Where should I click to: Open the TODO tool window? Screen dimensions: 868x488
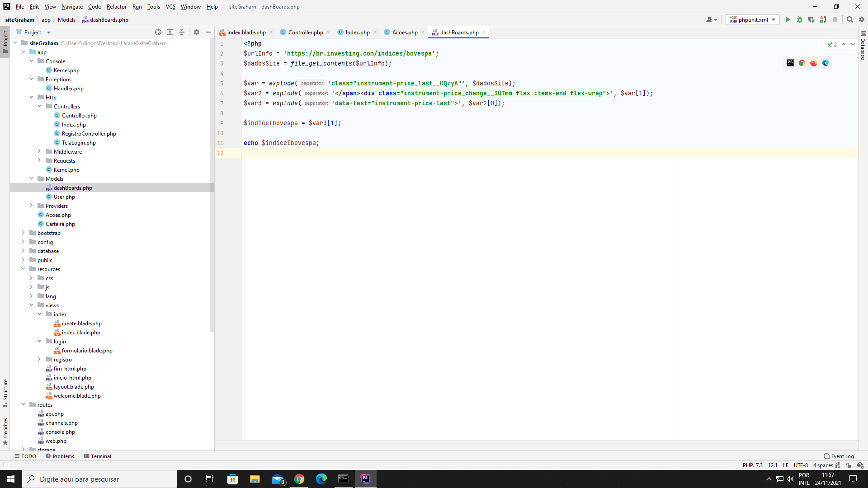pyautogui.click(x=25, y=456)
